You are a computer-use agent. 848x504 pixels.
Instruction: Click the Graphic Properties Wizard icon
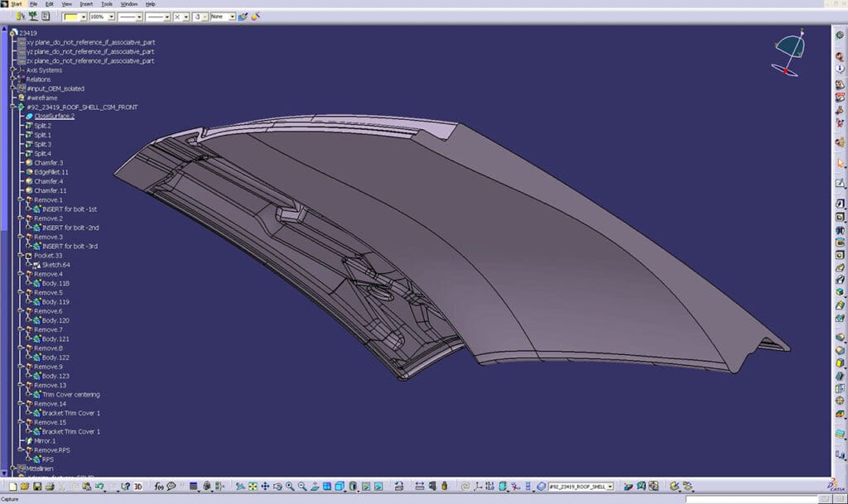pos(255,17)
